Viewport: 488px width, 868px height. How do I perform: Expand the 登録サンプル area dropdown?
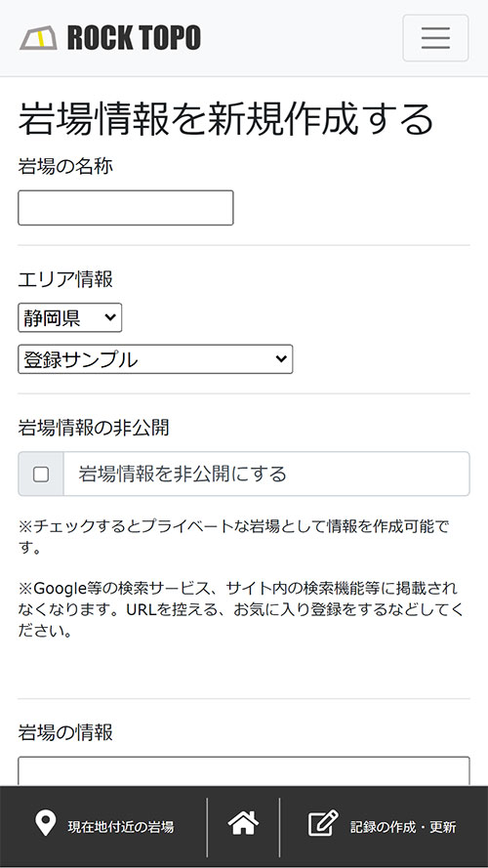click(155, 359)
